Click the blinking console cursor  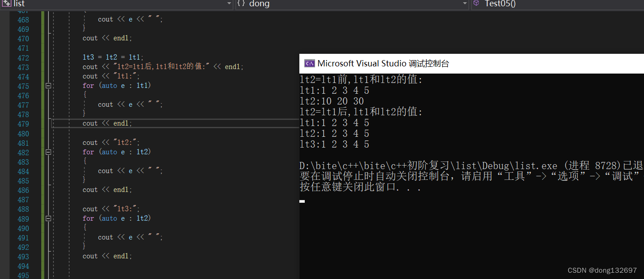pos(302,201)
